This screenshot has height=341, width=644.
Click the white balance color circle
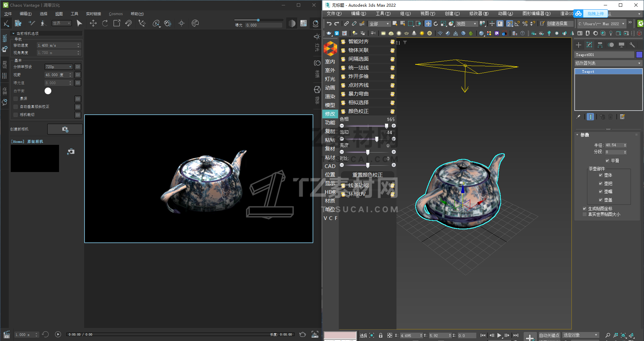(x=48, y=91)
